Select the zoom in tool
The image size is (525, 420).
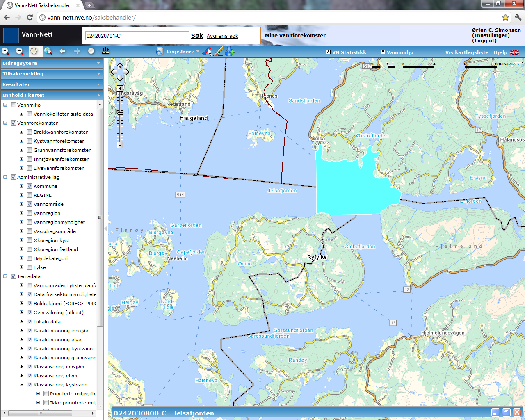[x=5, y=51]
